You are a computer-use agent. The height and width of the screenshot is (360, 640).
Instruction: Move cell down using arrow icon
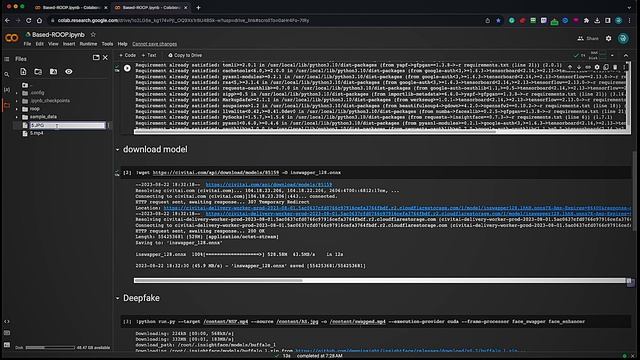coord(579,67)
